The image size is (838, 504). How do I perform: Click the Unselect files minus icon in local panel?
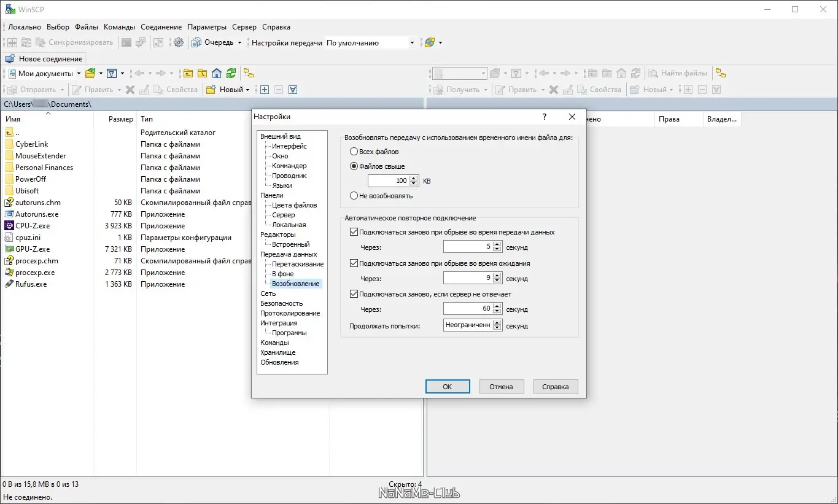pyautogui.click(x=279, y=90)
